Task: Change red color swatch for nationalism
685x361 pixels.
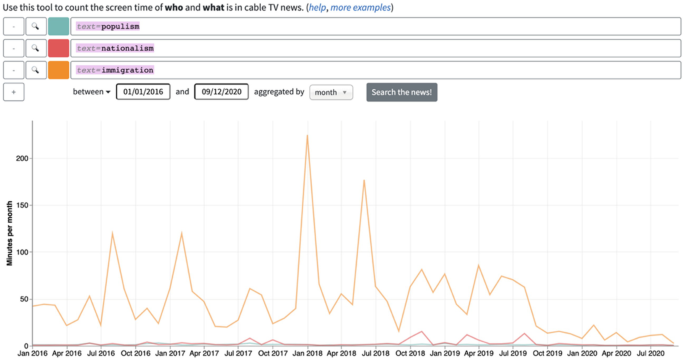Action: point(59,48)
